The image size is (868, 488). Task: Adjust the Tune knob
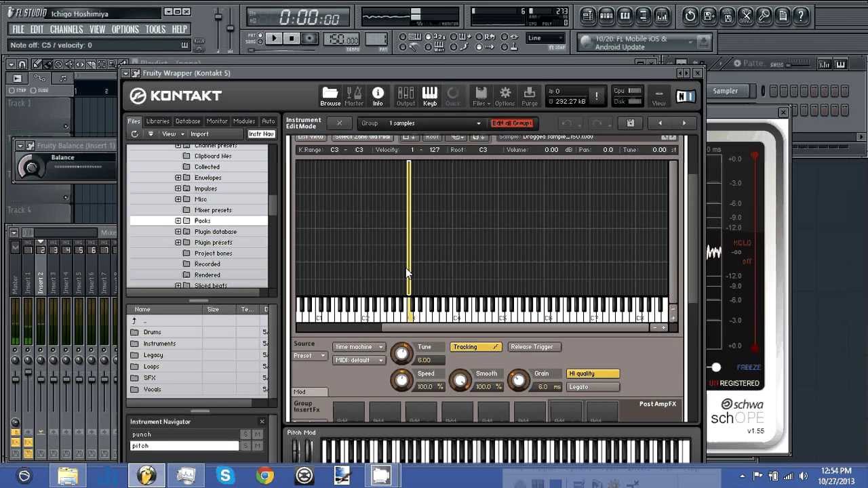[x=401, y=353]
